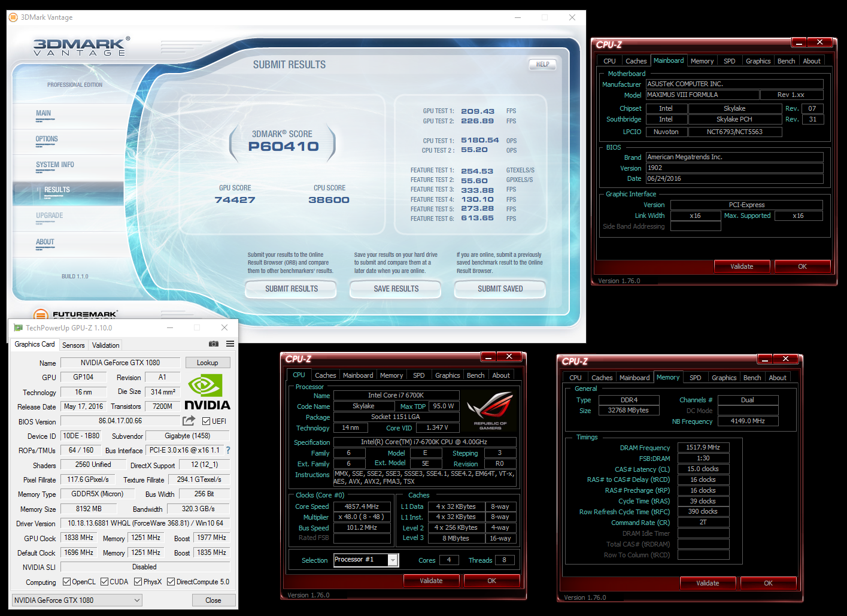
Task: Switch to the Sensors tab in GPU-Z
Action: pyautogui.click(x=74, y=345)
